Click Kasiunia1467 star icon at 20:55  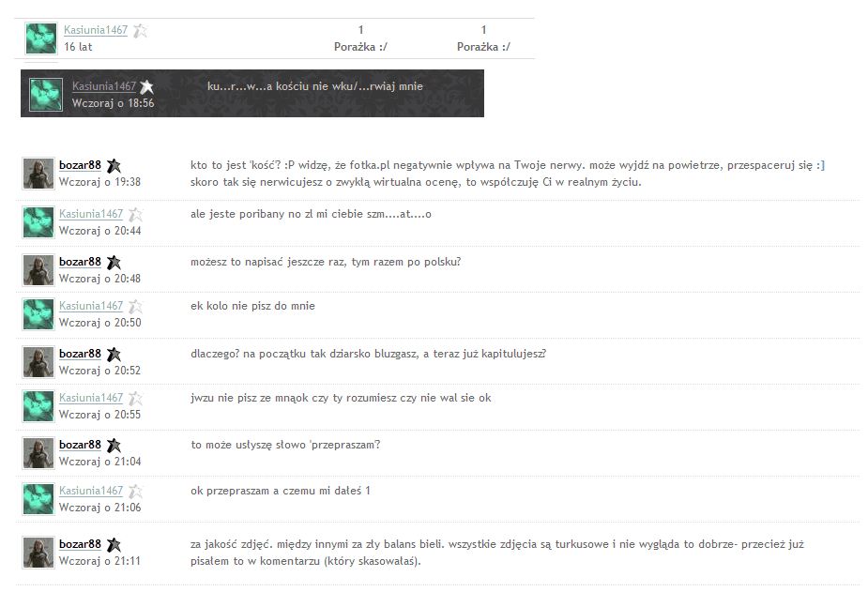[x=136, y=399]
